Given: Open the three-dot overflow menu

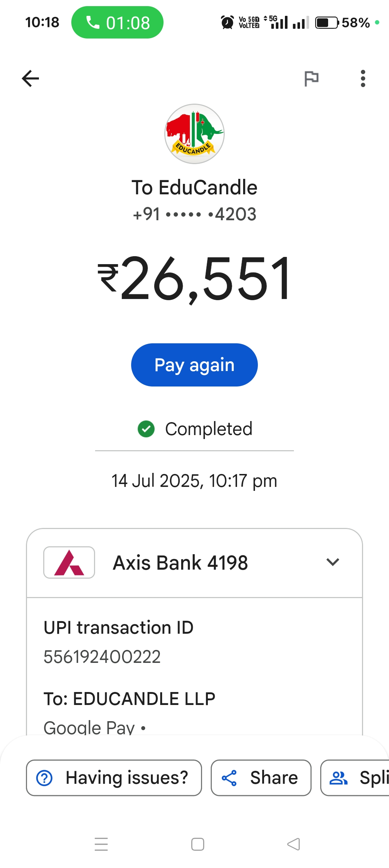Looking at the screenshot, I should (x=363, y=78).
